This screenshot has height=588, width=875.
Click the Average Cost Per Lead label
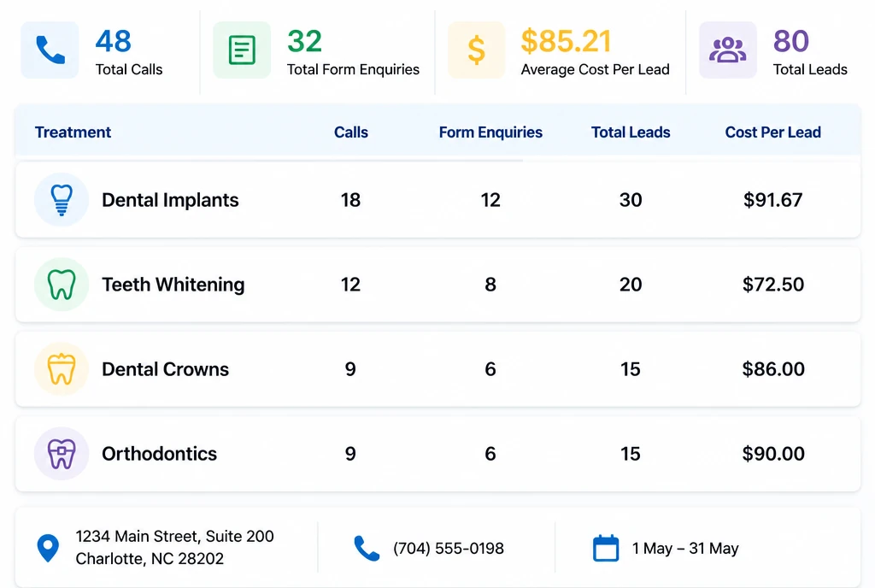[x=595, y=70]
